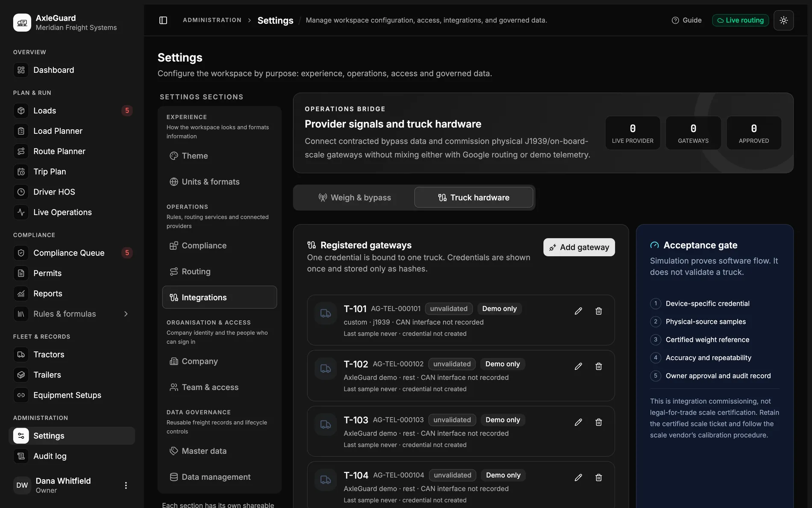Click the Route Planner icon
The height and width of the screenshot is (508, 812).
[x=21, y=151]
